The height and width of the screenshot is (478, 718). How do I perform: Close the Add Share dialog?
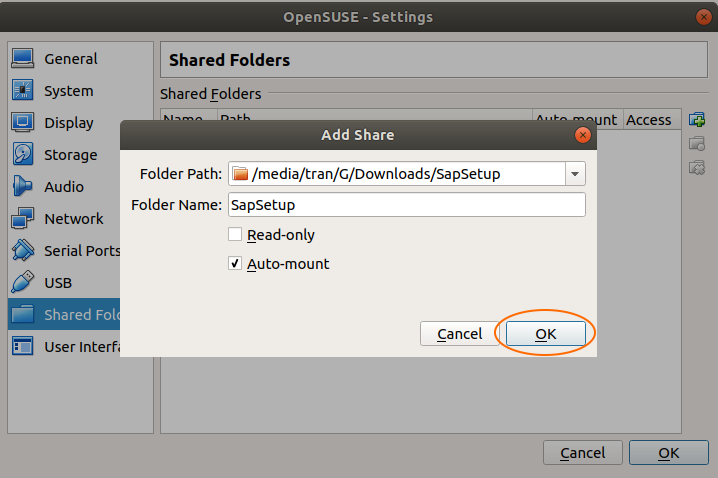[582, 135]
